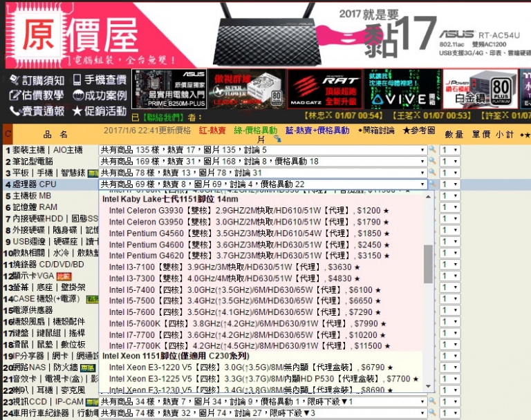The image size is (531, 420).
Task: Collapse the 處理器 CPU product dropdown
Action: 263,184
